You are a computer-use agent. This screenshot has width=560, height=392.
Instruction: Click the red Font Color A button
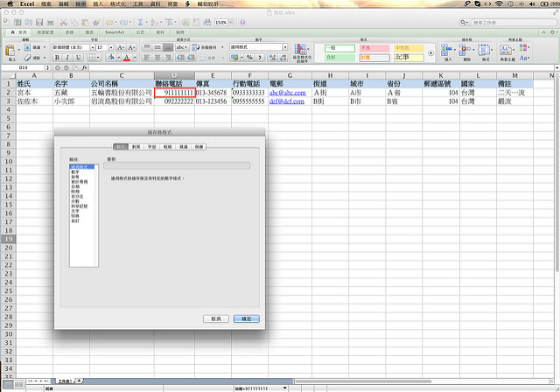tap(126, 58)
